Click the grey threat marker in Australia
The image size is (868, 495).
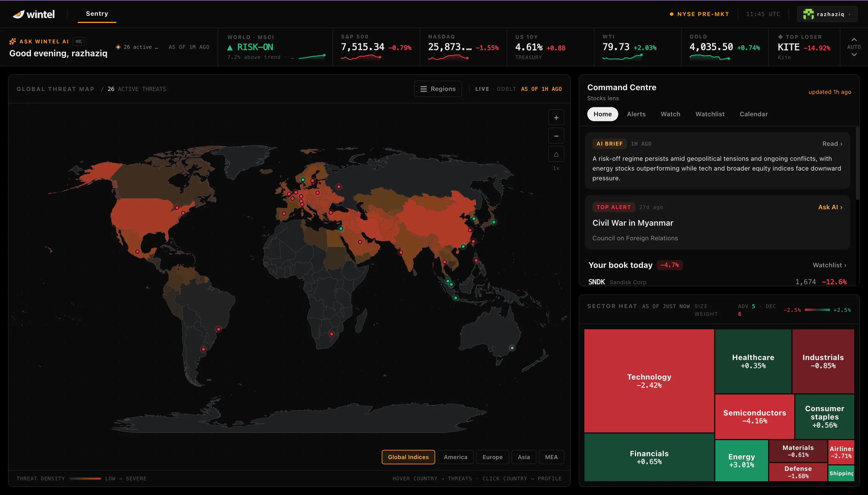[512, 348]
